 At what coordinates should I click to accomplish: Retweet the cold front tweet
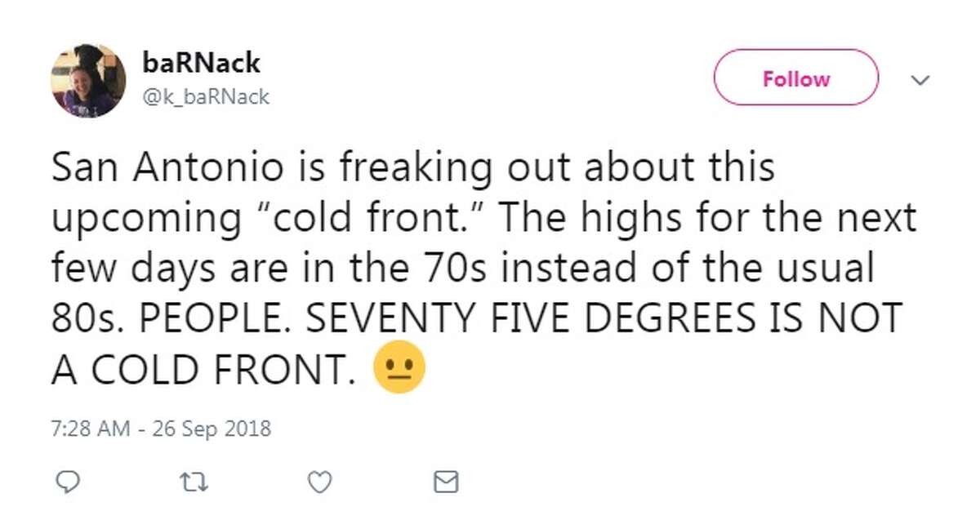tap(194, 483)
